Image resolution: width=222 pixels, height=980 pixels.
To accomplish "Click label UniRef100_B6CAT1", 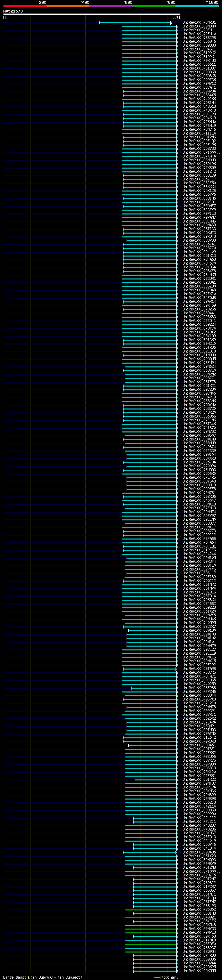I will (199, 88).
